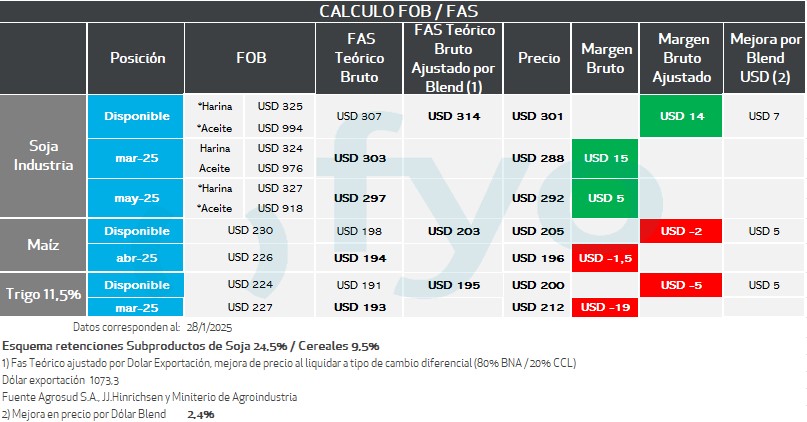The height and width of the screenshot is (422, 807).
Task: Select the "USD 314" blend-adjusted FAS value
Action: click(454, 116)
